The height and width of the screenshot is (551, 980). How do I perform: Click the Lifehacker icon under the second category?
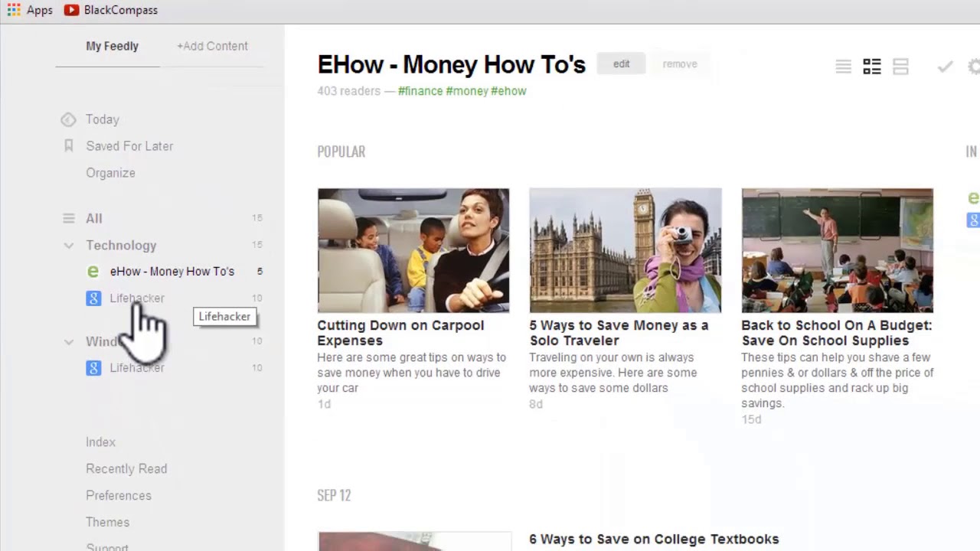tap(93, 368)
